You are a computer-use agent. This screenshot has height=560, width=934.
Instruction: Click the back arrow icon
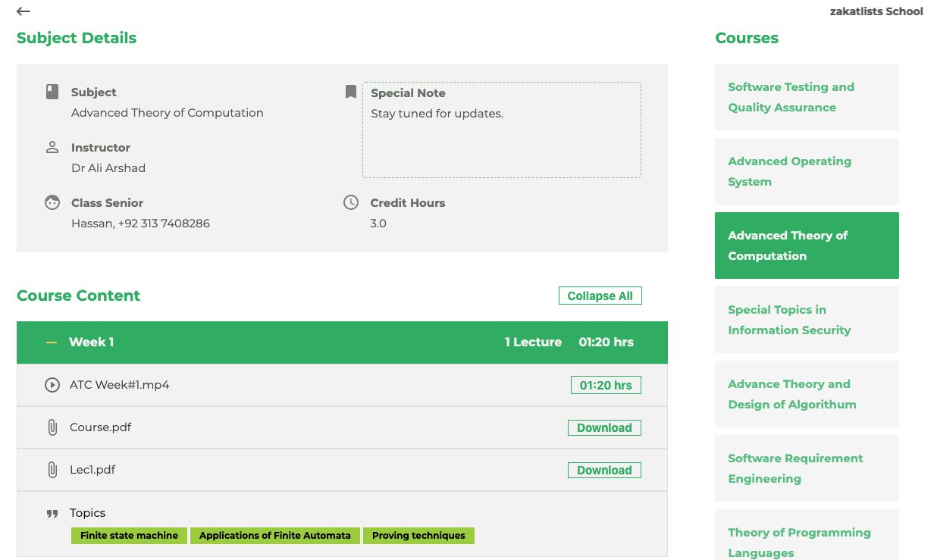pyautogui.click(x=24, y=11)
